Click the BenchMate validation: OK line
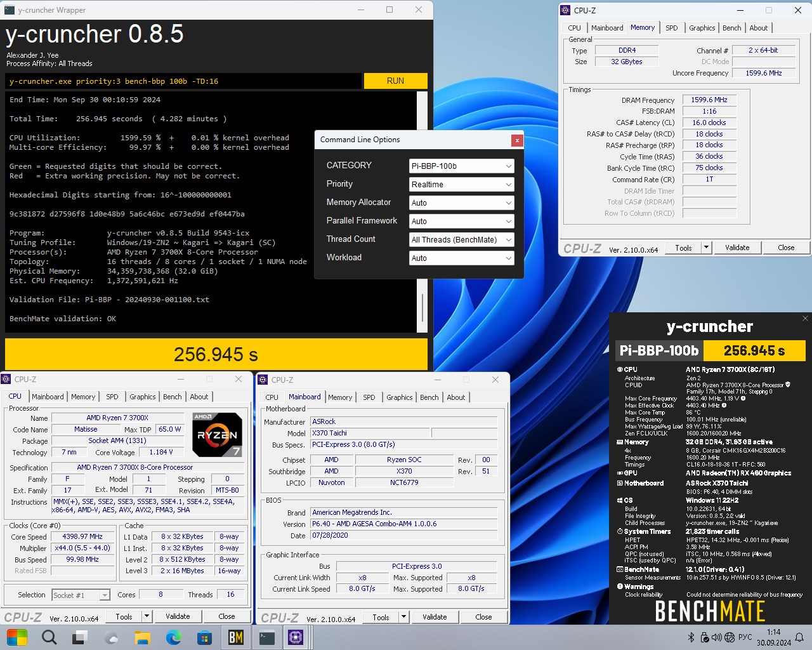Screen dimensions: 812x650 (63, 319)
